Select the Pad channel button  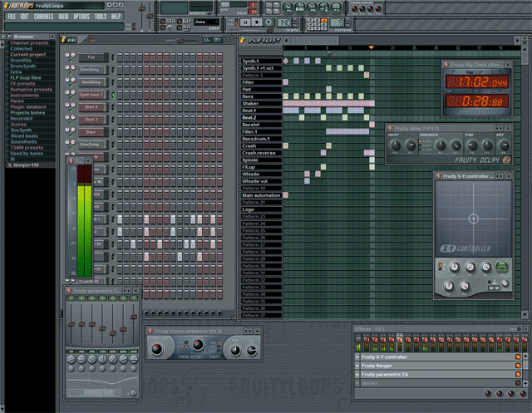94,57
